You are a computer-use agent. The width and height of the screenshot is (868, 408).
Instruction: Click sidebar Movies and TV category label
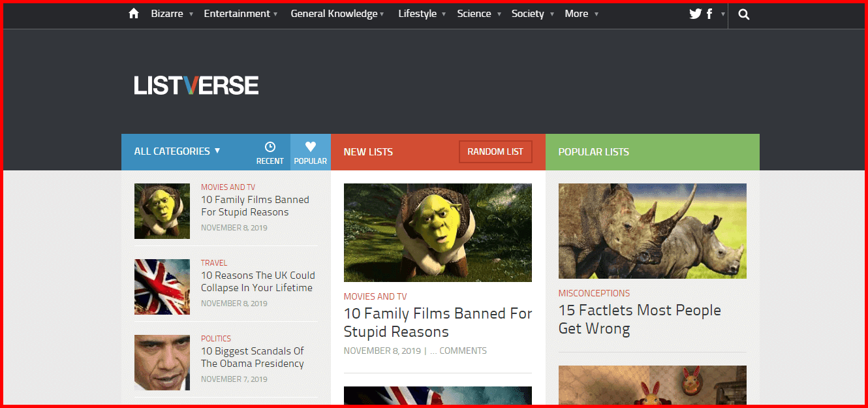coord(228,187)
